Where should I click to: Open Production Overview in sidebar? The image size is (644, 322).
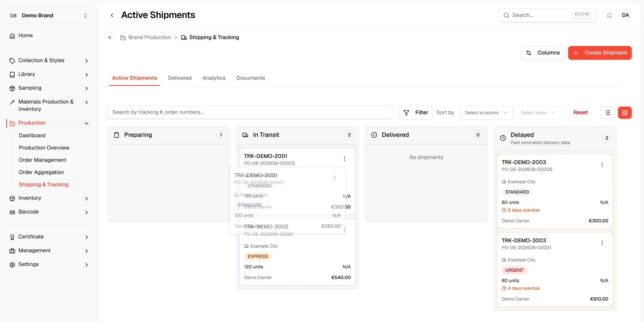tap(44, 148)
